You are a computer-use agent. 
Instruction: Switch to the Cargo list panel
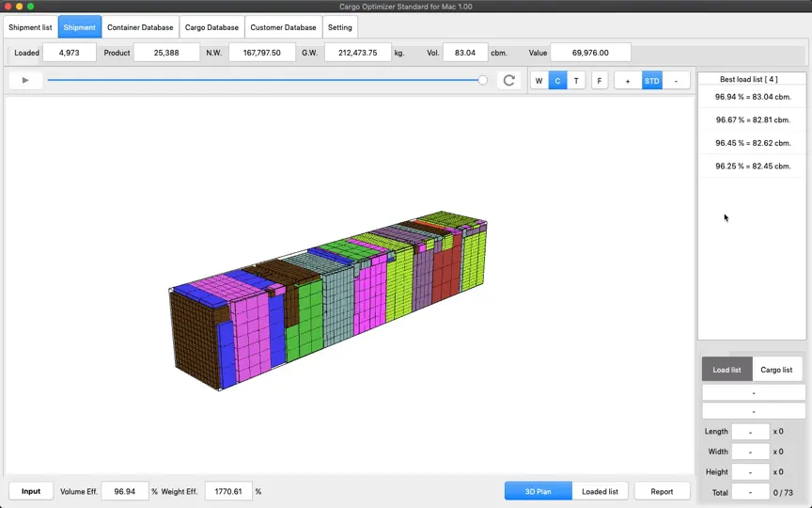pos(776,370)
